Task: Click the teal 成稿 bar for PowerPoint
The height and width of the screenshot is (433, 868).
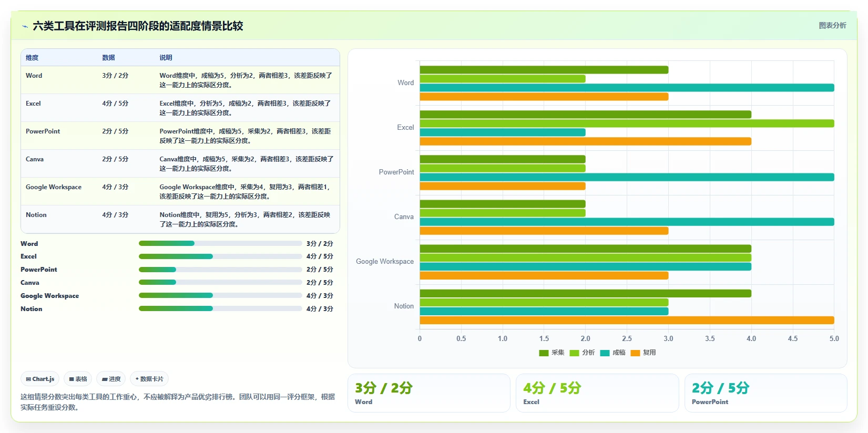Action: click(x=627, y=177)
